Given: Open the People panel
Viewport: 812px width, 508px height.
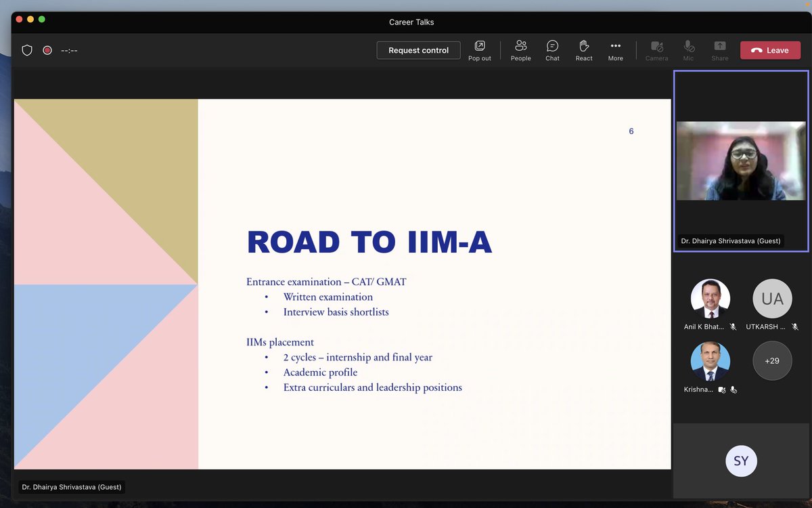Looking at the screenshot, I should [x=521, y=51].
